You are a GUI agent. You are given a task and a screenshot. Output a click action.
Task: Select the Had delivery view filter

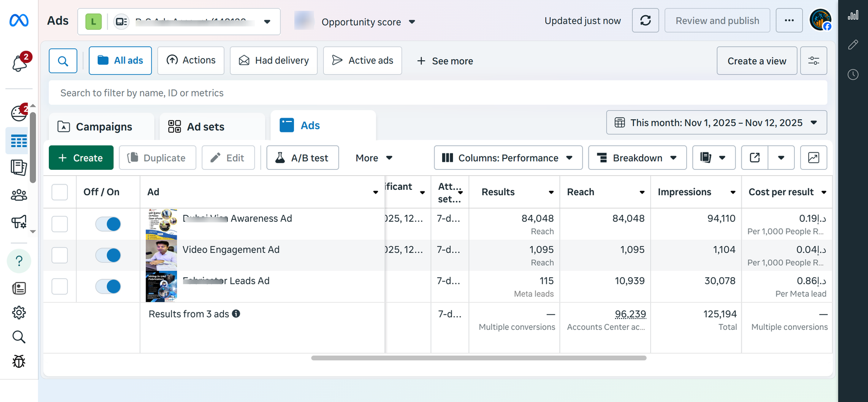pos(274,60)
